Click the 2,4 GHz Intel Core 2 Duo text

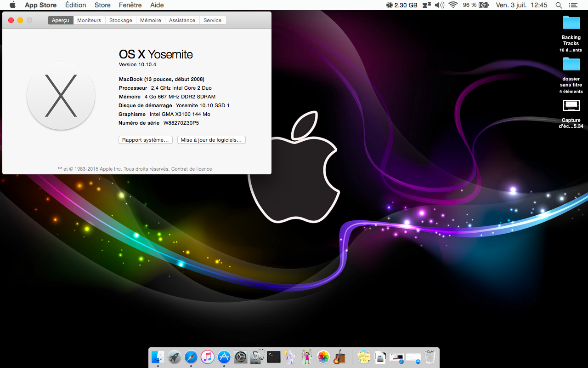[x=181, y=88]
